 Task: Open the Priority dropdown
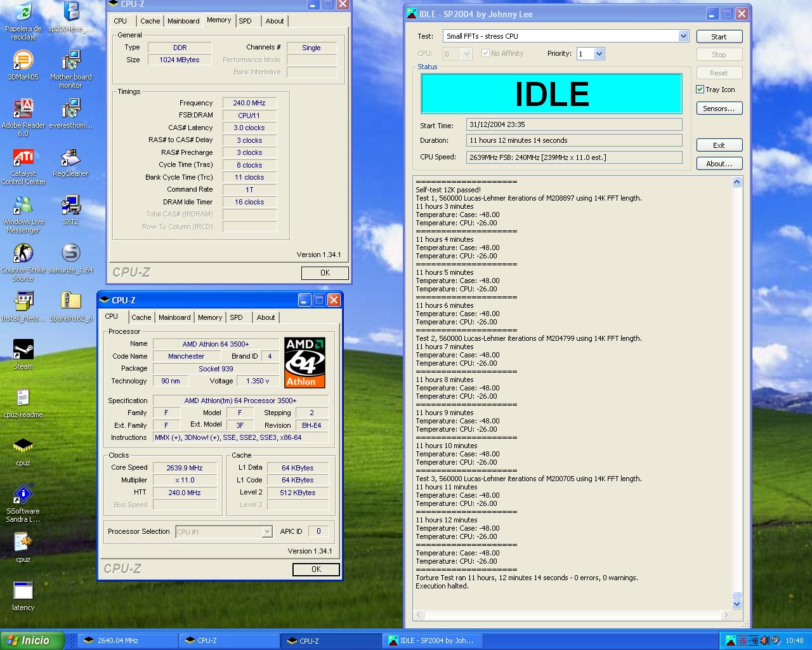tap(599, 54)
